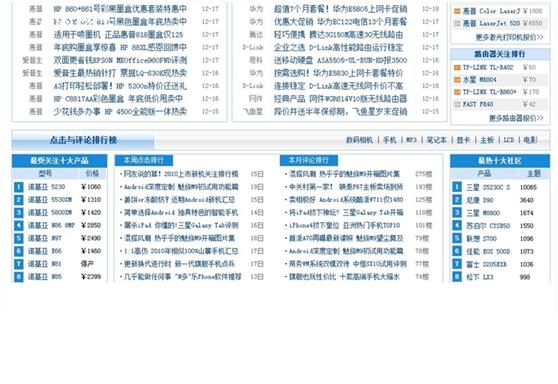Viewport: 558px width, 384px height.
Task: Select the 本月评论排行 tab
Action: [309, 160]
